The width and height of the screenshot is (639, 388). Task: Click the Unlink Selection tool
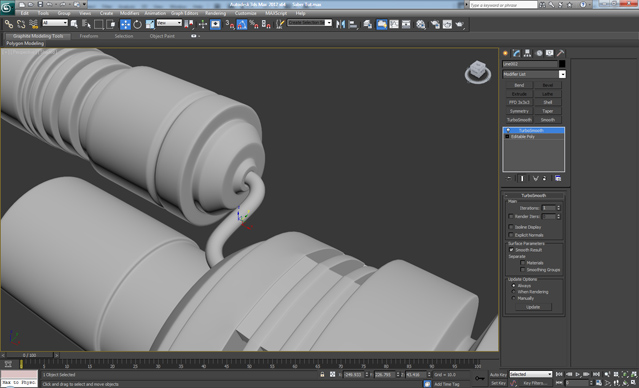click(21, 24)
